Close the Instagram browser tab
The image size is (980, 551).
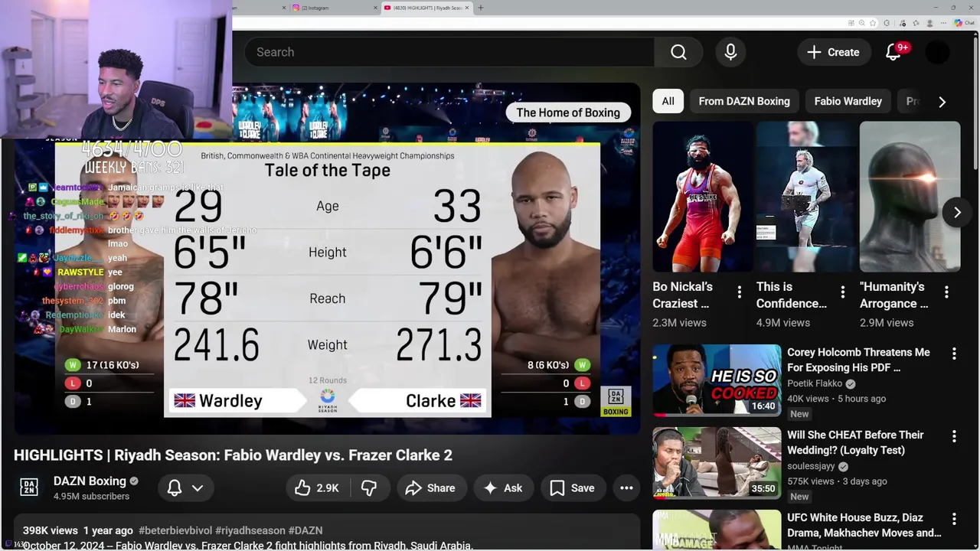[x=376, y=8]
